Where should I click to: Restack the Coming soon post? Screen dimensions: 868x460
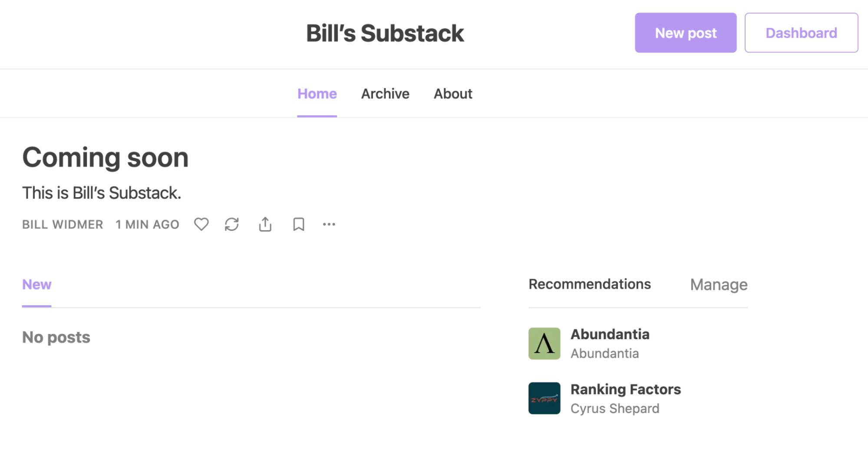pyautogui.click(x=232, y=224)
